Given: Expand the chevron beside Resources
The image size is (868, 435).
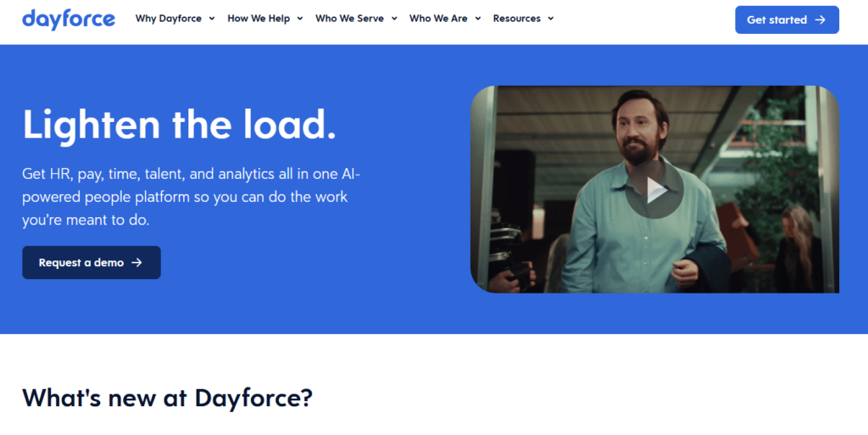Looking at the screenshot, I should (550, 19).
